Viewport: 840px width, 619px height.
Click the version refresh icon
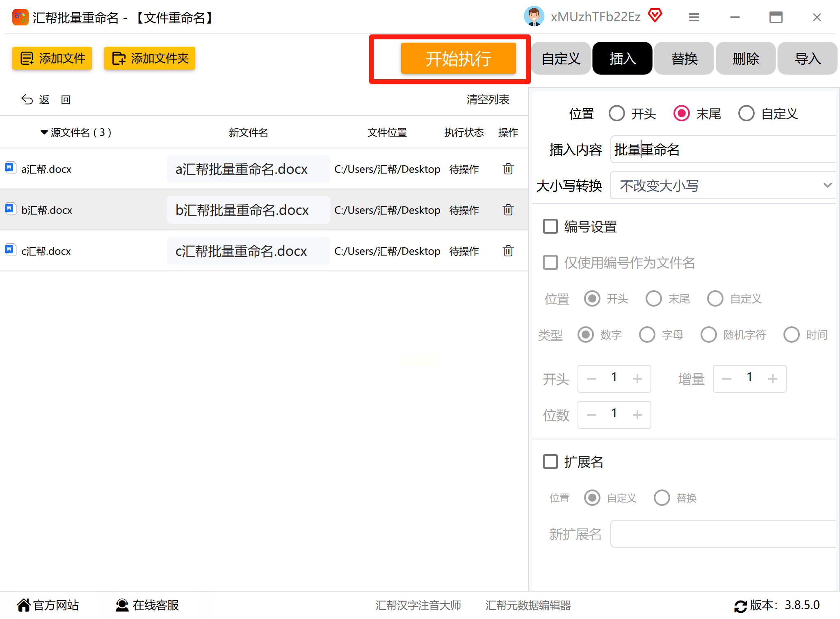click(x=740, y=606)
